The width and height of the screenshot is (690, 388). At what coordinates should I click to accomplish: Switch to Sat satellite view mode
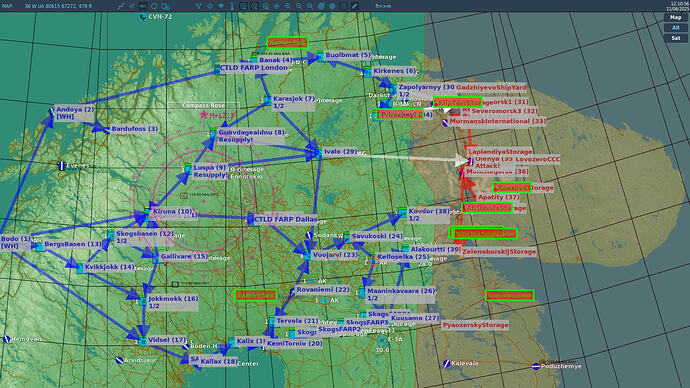(x=675, y=38)
